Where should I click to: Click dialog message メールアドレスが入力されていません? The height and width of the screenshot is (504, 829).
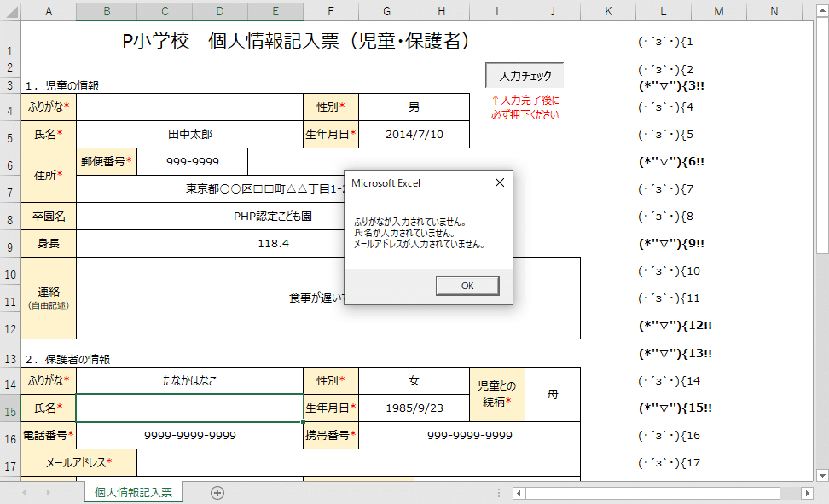point(420,245)
